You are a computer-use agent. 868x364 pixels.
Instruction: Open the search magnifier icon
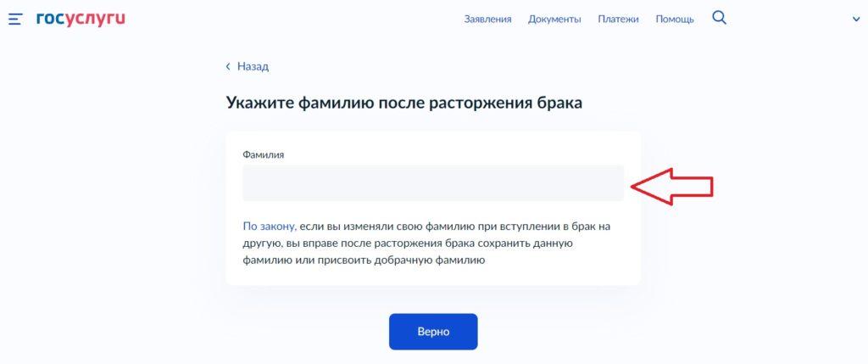(719, 19)
